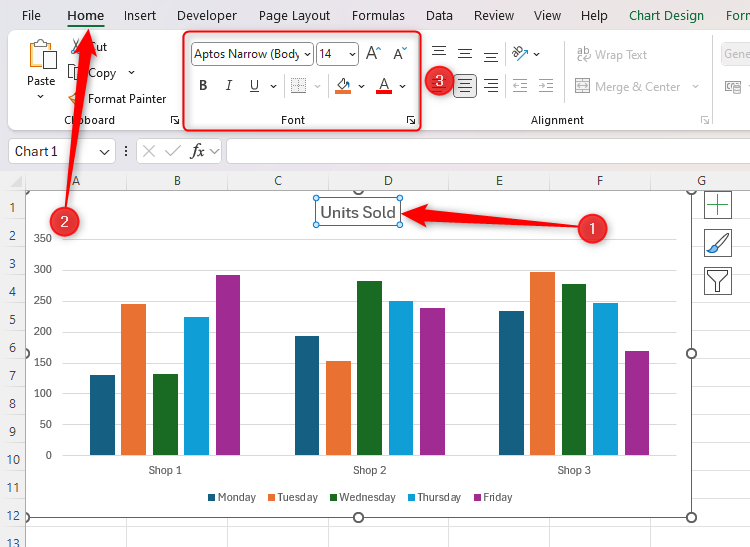Toggle Bold formatting in Font group
This screenshot has height=547, width=750.
pyautogui.click(x=204, y=86)
